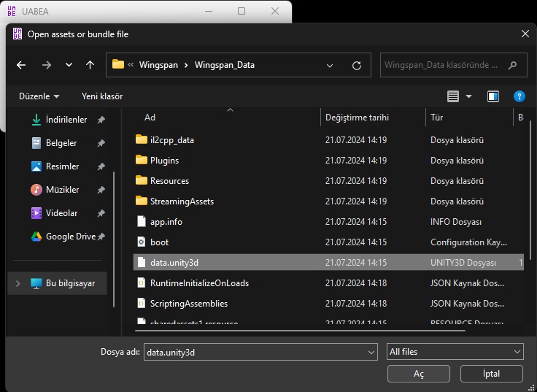Open the recent locations dropdown chevron
This screenshot has height=392, width=537.
click(69, 65)
